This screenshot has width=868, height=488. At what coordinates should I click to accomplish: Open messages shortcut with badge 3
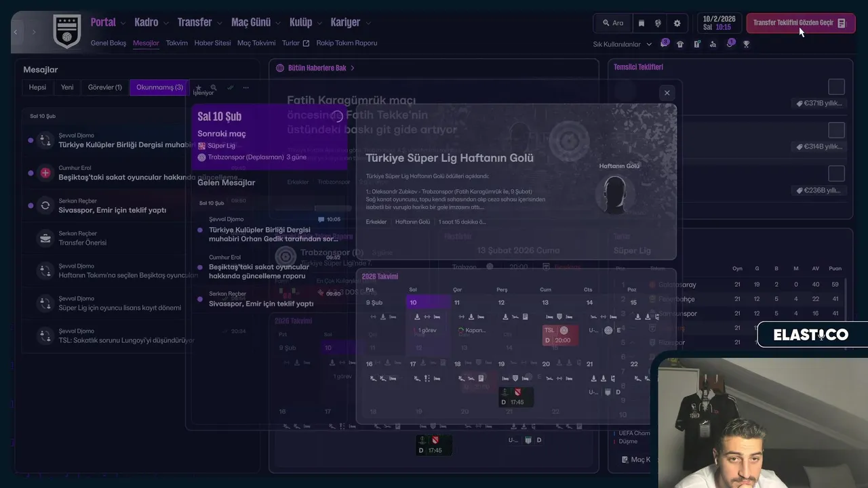click(x=664, y=44)
